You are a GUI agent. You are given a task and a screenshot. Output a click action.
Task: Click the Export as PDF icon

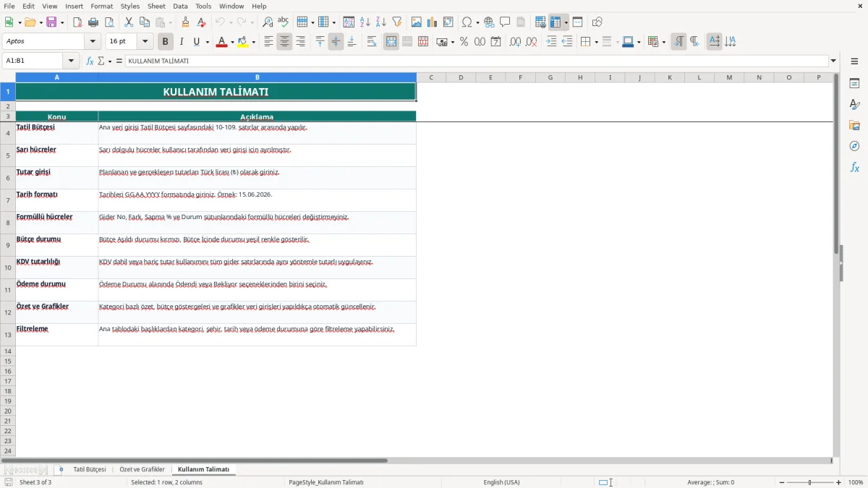tap(77, 22)
